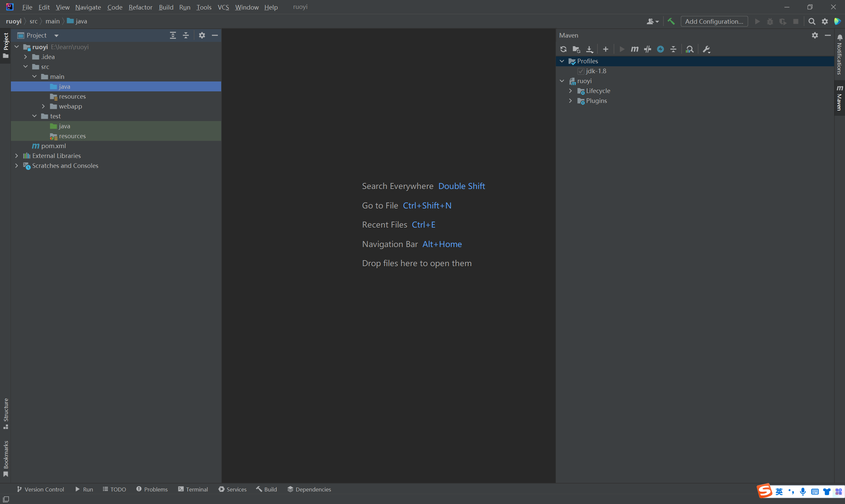Toggle Skip Tests mode in Maven
Viewport: 845px width, 504px height.
pyautogui.click(x=660, y=49)
